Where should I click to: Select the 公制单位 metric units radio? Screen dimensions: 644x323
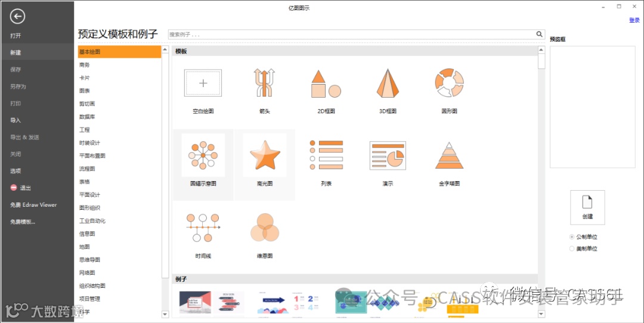point(572,237)
